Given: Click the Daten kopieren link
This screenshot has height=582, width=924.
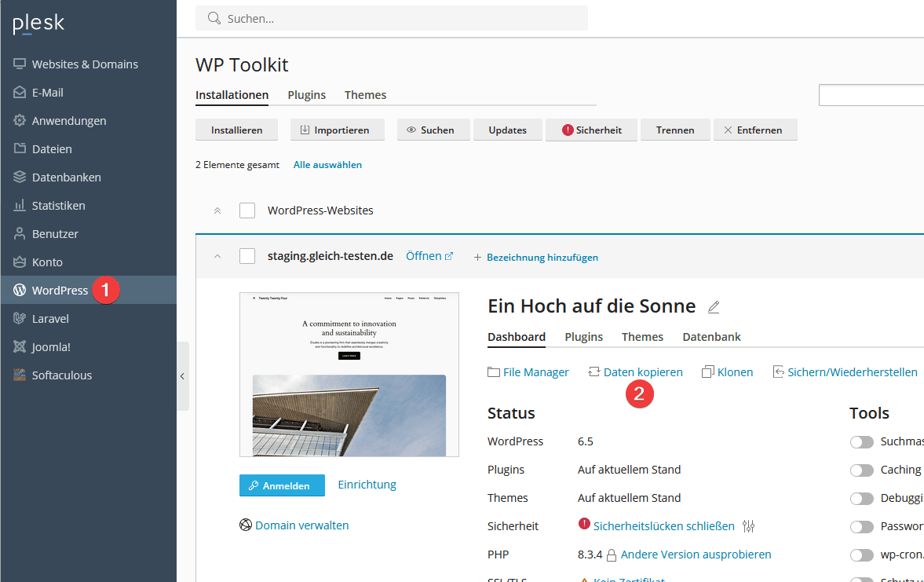Looking at the screenshot, I should 642,372.
